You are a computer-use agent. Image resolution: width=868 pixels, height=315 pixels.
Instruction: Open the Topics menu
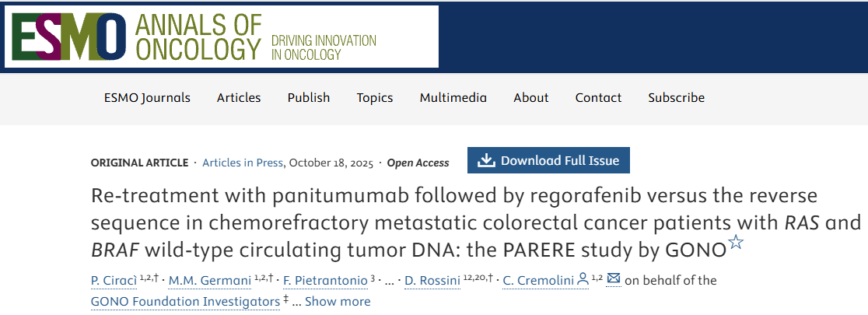click(x=375, y=98)
